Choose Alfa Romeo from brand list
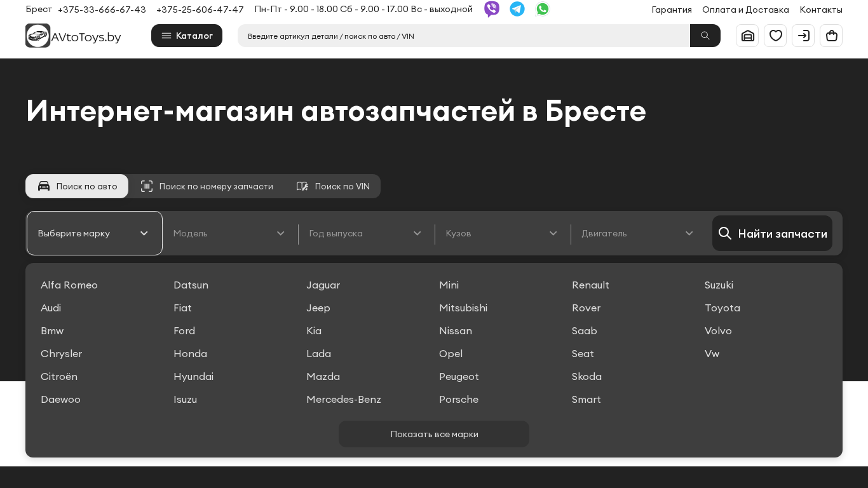Image resolution: width=868 pixels, height=488 pixels. [x=69, y=285]
